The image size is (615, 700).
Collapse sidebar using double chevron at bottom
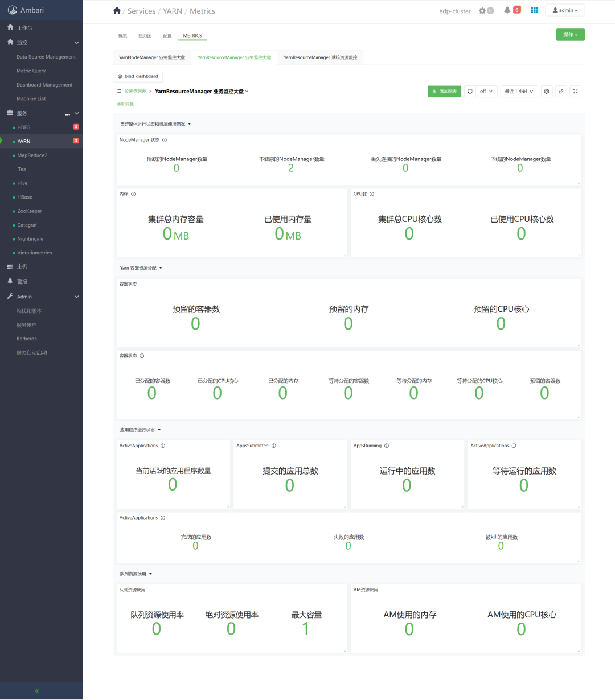point(37,691)
